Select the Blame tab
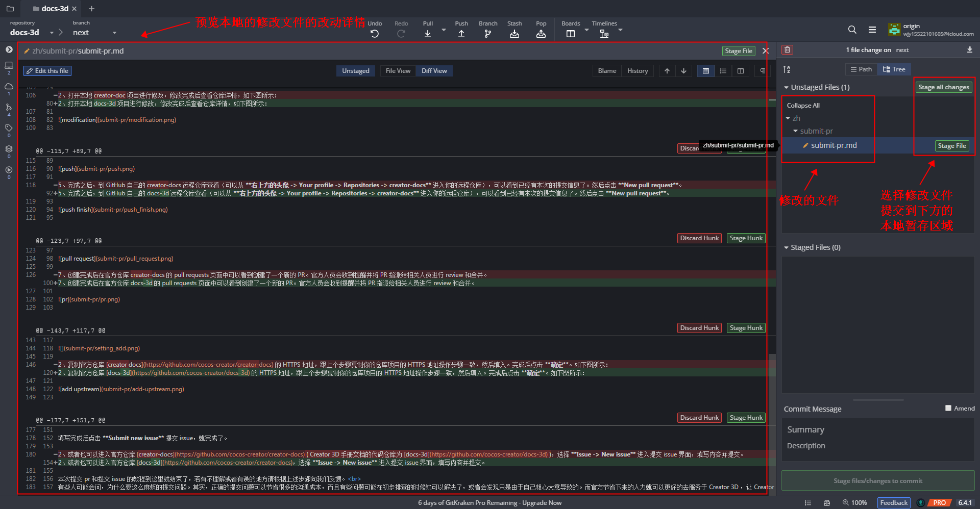 [x=607, y=71]
